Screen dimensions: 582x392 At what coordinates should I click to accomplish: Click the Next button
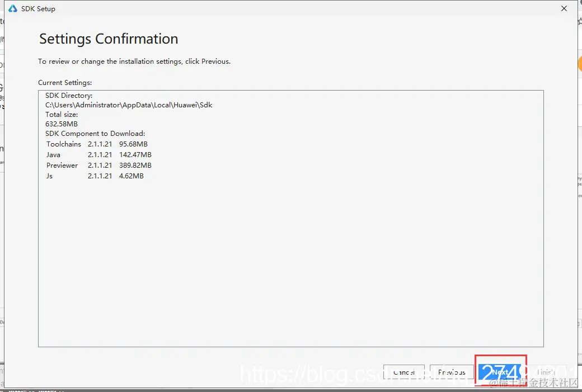point(500,372)
